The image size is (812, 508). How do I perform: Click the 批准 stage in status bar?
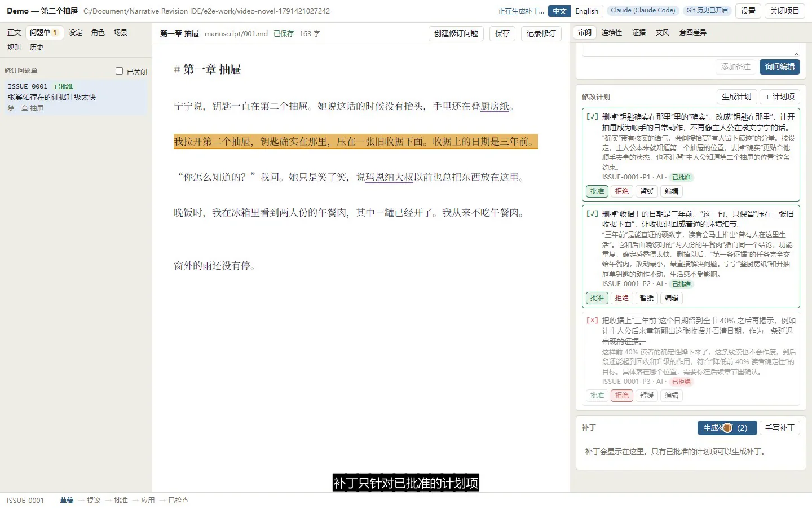point(121,501)
